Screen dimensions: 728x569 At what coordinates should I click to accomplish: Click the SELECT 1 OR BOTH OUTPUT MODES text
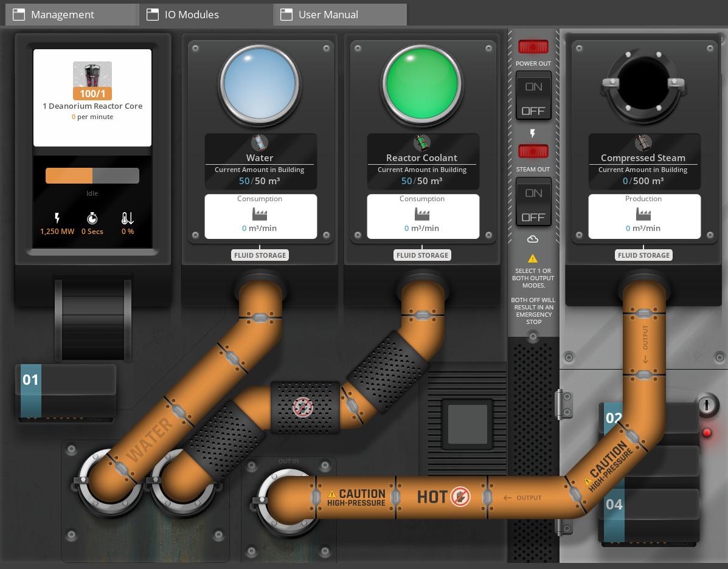coord(533,278)
